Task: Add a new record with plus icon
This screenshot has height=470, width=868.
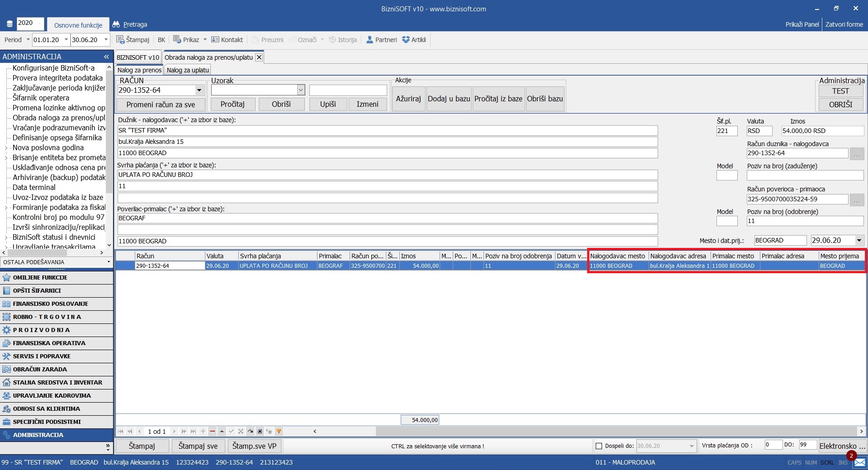Action: coord(203,432)
